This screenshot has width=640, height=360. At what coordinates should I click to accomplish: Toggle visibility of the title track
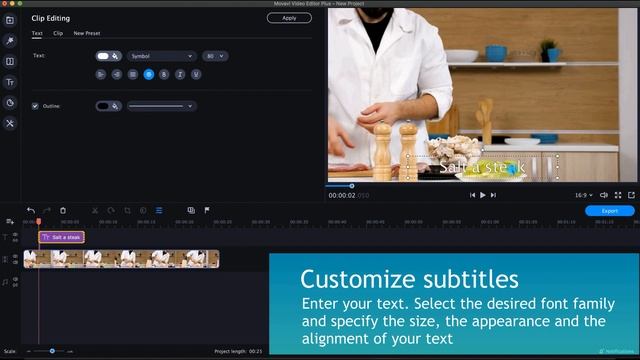coord(15,235)
